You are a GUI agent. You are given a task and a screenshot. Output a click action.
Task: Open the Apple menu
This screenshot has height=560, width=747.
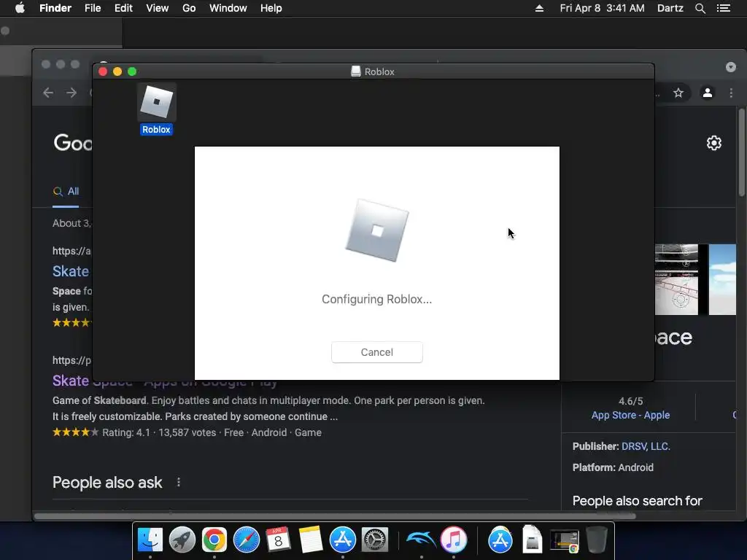coord(20,8)
